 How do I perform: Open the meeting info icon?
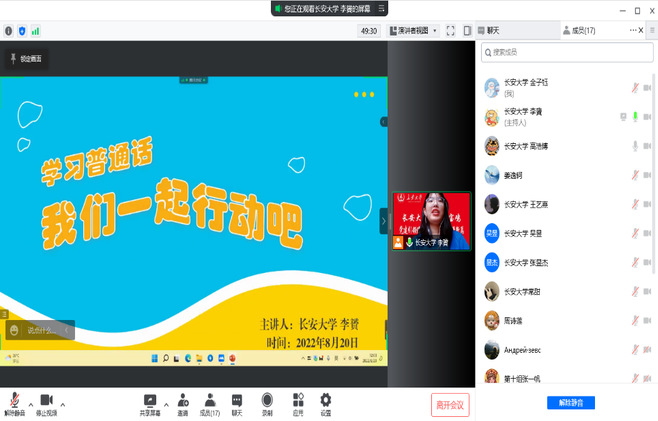click(x=8, y=31)
